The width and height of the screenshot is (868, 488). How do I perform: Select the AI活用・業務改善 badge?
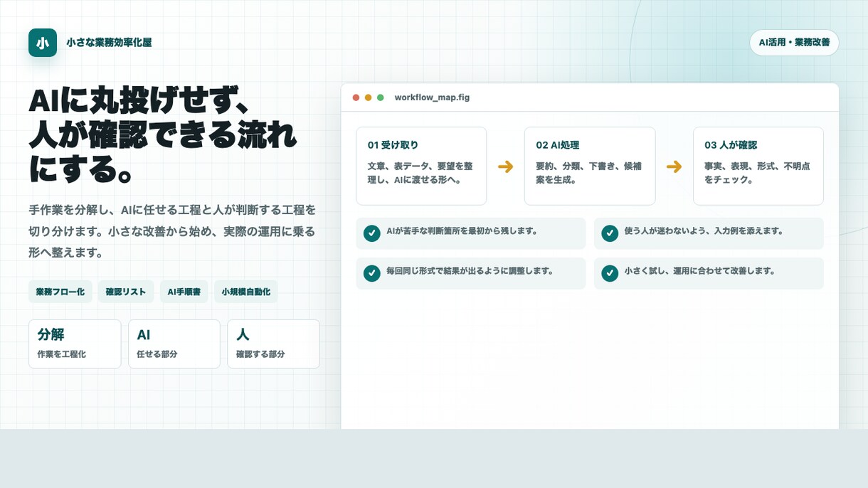point(794,43)
